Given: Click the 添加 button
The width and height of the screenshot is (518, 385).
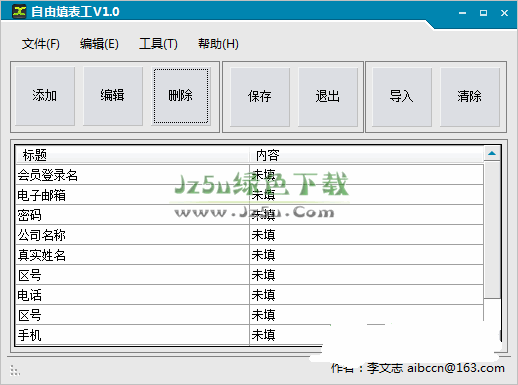Looking at the screenshot, I should click(x=45, y=96).
